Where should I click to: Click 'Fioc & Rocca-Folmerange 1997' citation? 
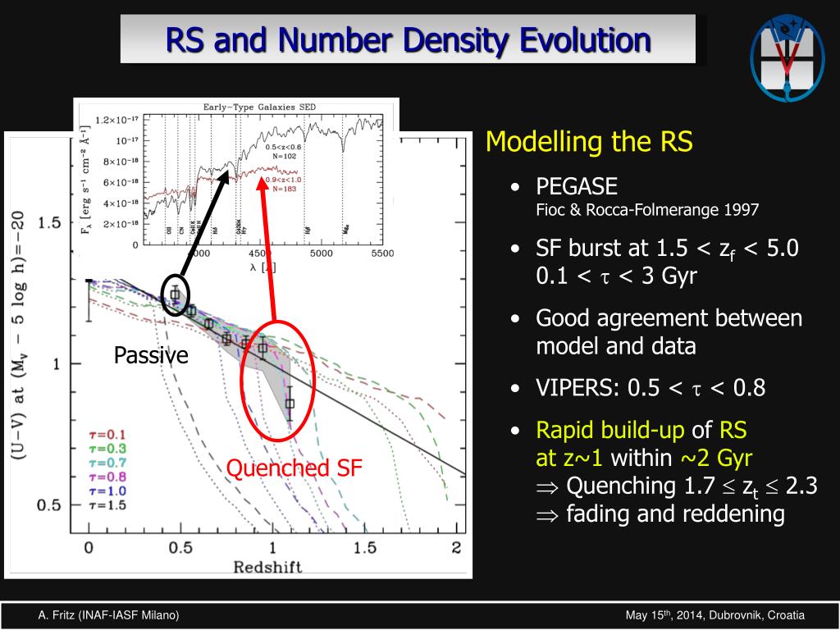tap(647, 209)
